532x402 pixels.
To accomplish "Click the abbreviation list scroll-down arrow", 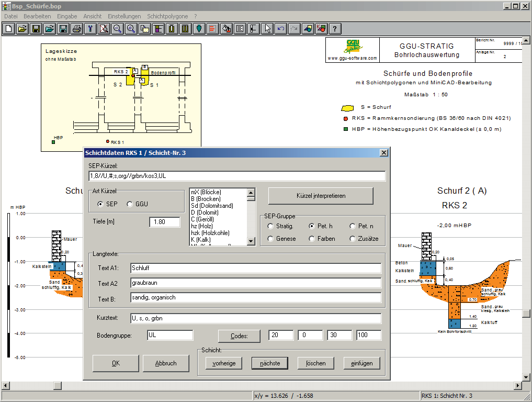I will (x=251, y=241).
